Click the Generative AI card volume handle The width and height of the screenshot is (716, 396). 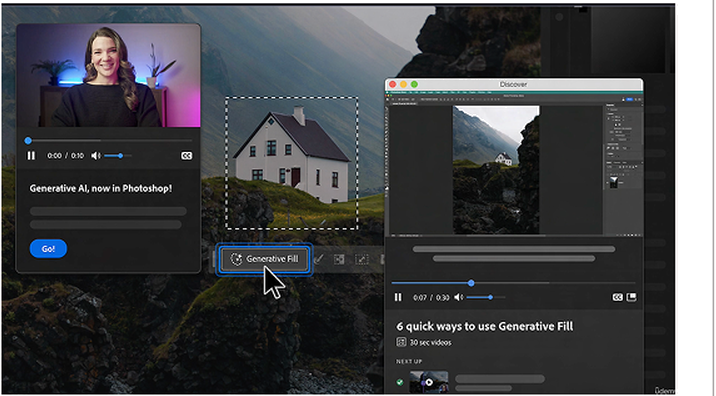pyautogui.click(x=121, y=156)
